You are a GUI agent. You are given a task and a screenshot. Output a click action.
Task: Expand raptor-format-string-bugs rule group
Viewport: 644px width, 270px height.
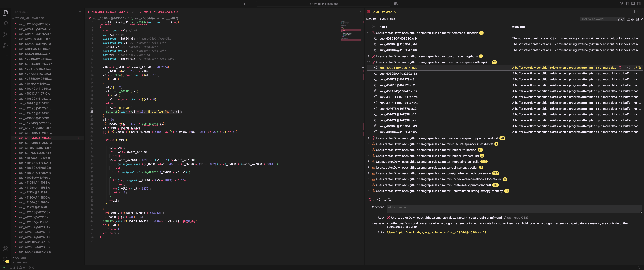pyautogui.click(x=368, y=56)
